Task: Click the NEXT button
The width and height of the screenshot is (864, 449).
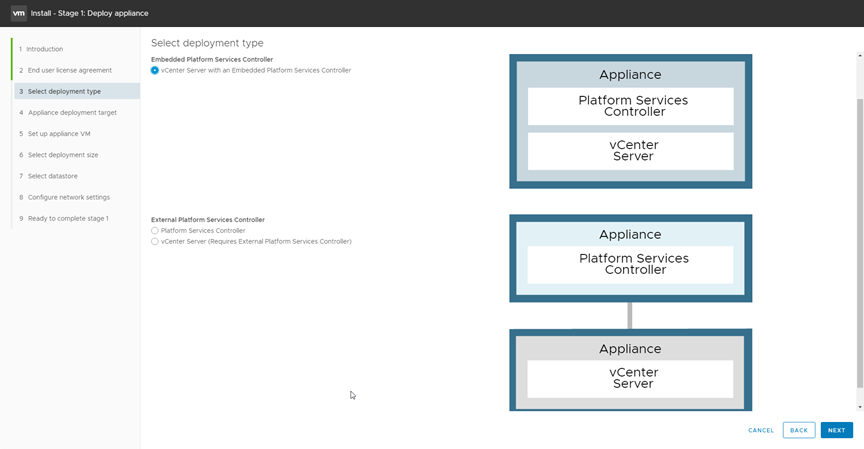Action: pyautogui.click(x=836, y=430)
